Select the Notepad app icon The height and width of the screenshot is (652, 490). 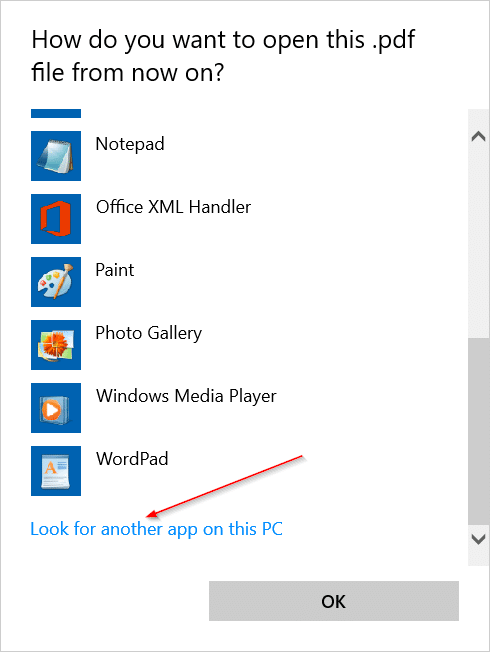pos(56,156)
